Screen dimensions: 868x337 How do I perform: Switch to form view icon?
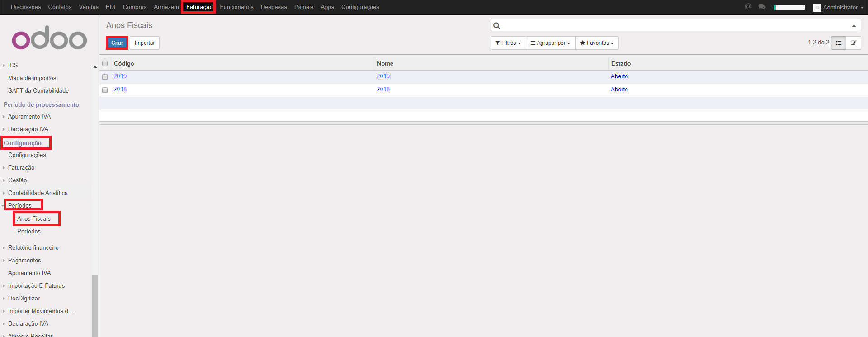tap(854, 43)
